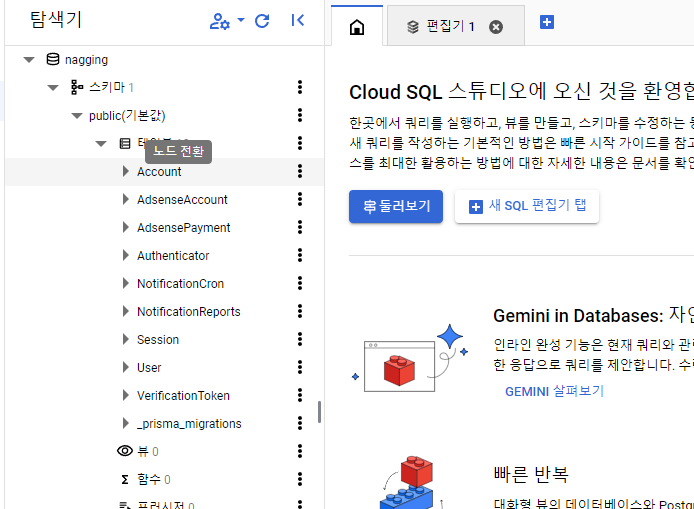
Task: Open more options for VerificationToken
Action: (x=300, y=395)
